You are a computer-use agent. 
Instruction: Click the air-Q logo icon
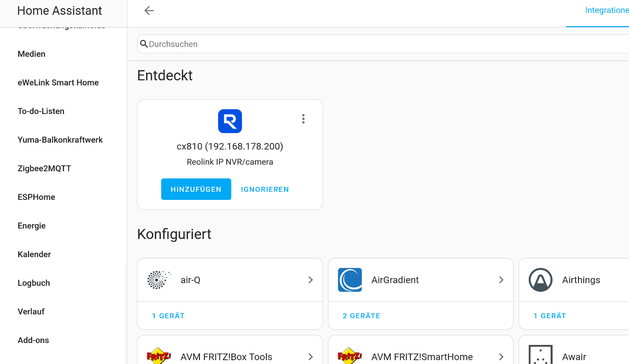coord(159,280)
